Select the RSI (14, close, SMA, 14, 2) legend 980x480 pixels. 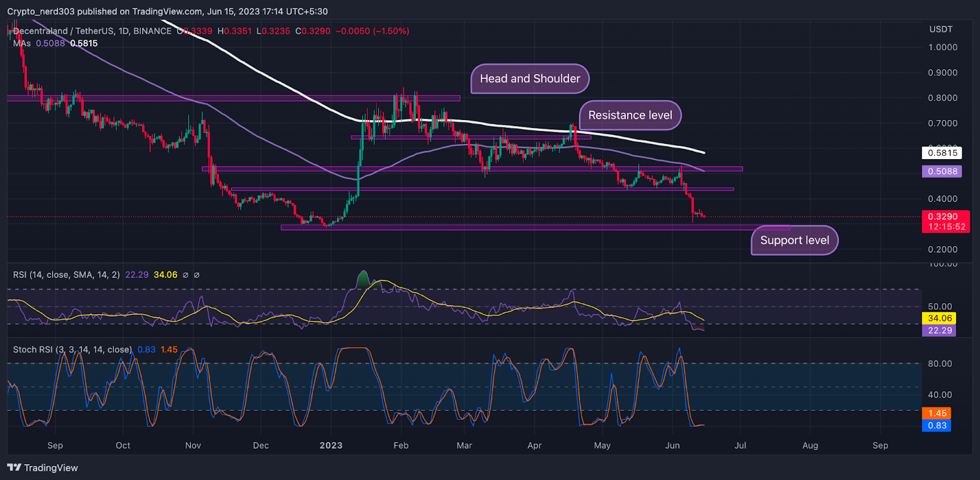66,275
